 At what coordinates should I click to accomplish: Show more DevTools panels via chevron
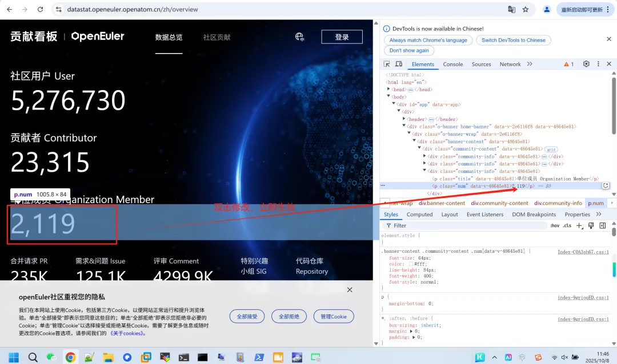(530, 64)
